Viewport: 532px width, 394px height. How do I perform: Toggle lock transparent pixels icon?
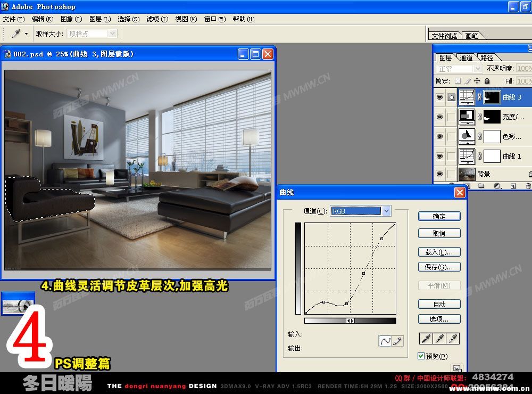tap(458, 81)
